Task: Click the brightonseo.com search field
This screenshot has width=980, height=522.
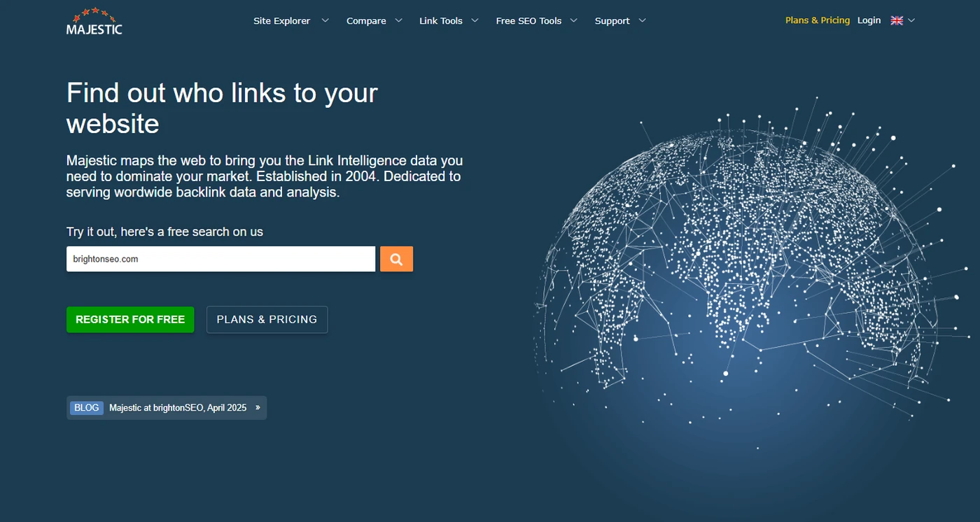Action: click(x=221, y=259)
